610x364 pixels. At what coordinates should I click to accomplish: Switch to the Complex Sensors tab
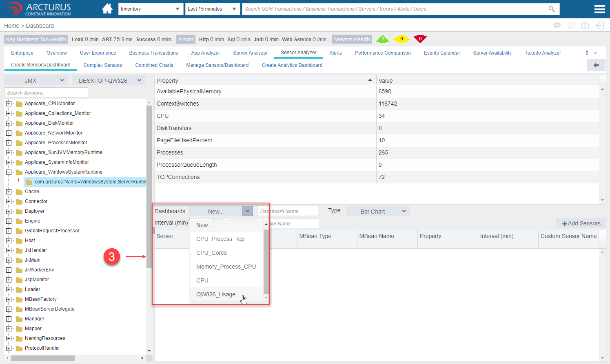point(103,65)
